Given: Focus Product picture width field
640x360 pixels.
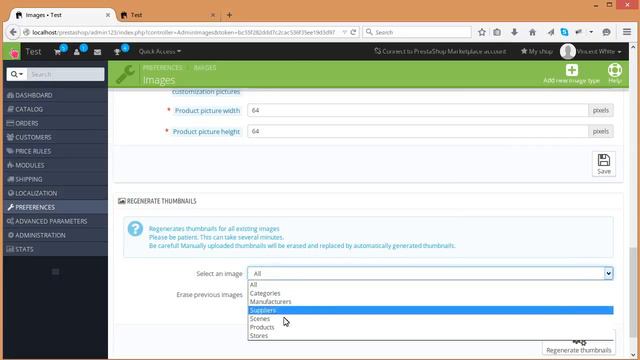Looking at the screenshot, I should tap(418, 110).
